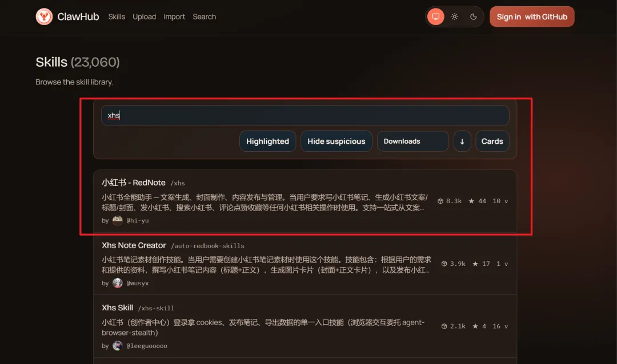Click the star icon beside 4
The width and height of the screenshot is (617, 364).
point(475,326)
